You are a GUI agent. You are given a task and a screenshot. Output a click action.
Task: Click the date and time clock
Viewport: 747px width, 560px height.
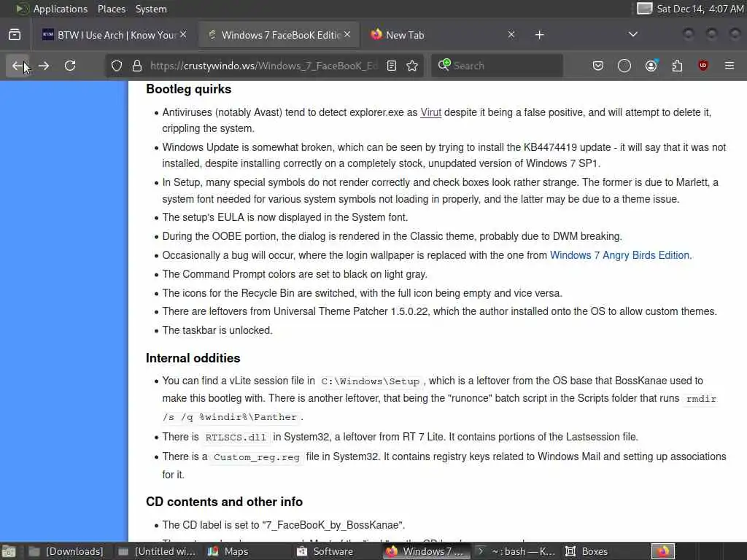click(x=700, y=9)
